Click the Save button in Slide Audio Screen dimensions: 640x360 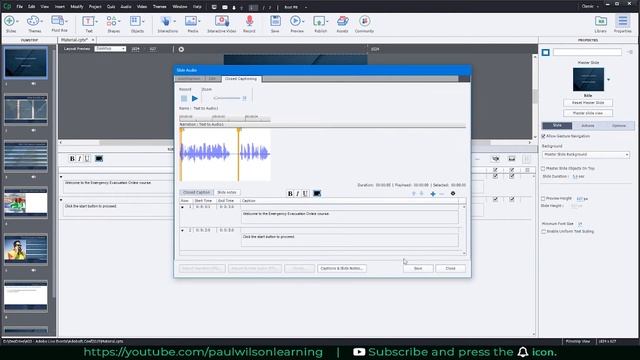[x=418, y=269]
